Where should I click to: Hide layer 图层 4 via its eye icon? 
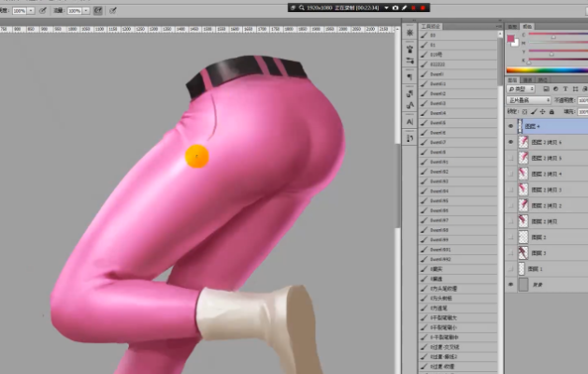coord(510,126)
